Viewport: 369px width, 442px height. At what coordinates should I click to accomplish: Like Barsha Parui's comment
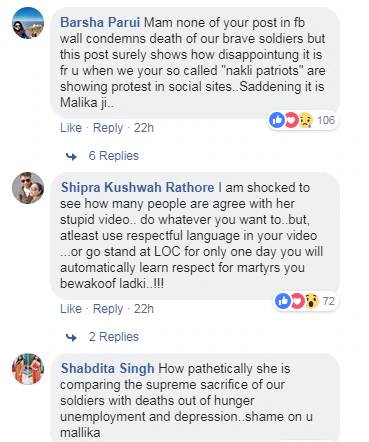pyautogui.click(x=71, y=128)
